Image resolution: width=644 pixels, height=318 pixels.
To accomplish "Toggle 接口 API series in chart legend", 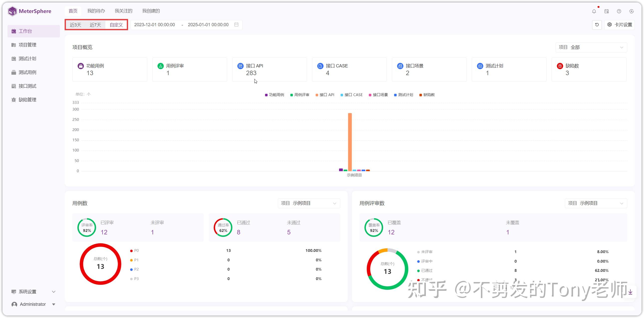I will tap(325, 95).
